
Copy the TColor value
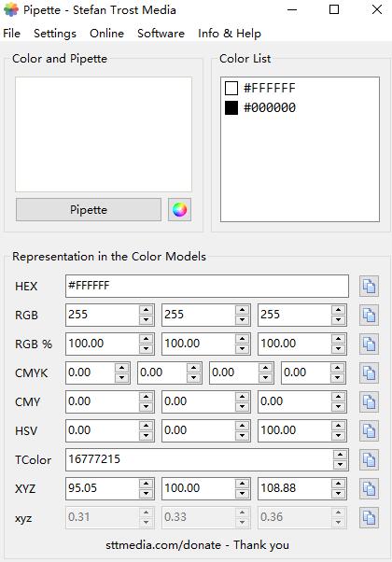click(x=369, y=459)
